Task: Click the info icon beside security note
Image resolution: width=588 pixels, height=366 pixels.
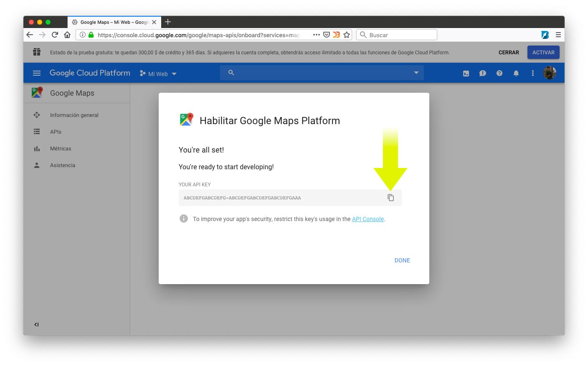Action: click(184, 219)
